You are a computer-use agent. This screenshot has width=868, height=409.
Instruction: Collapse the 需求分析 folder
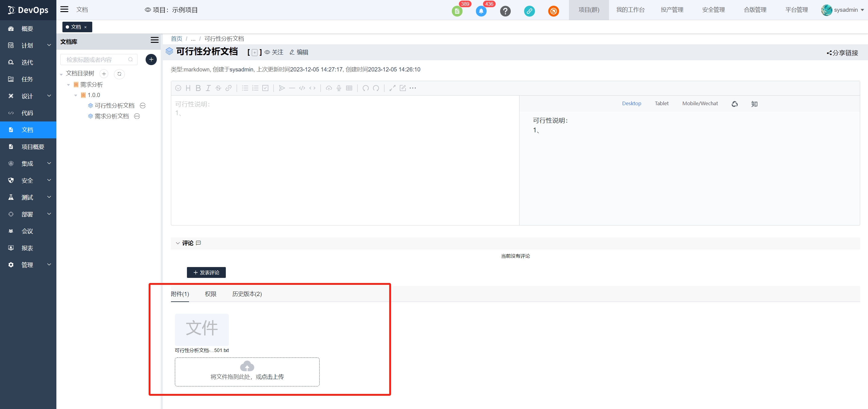[68, 85]
